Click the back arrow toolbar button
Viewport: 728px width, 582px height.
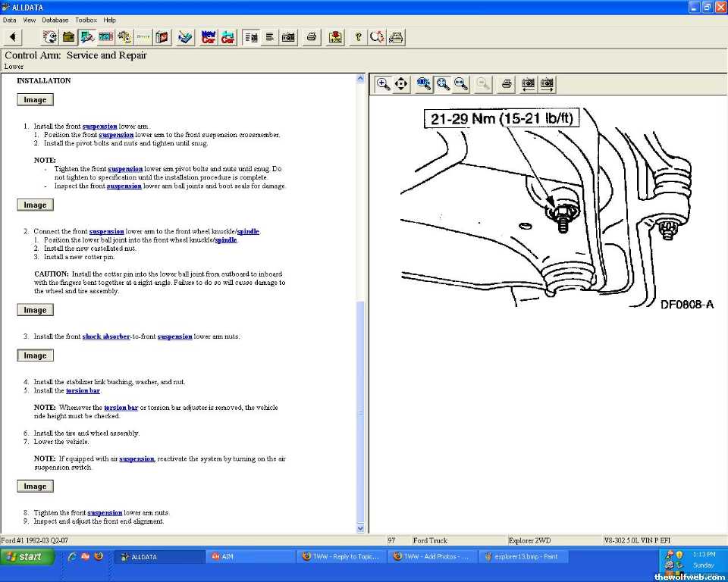pos(13,36)
